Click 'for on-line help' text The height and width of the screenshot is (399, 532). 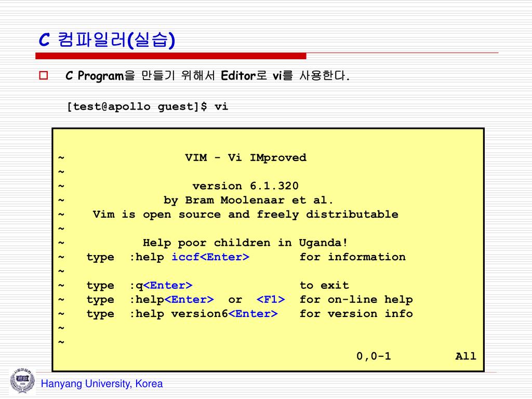coord(356,300)
